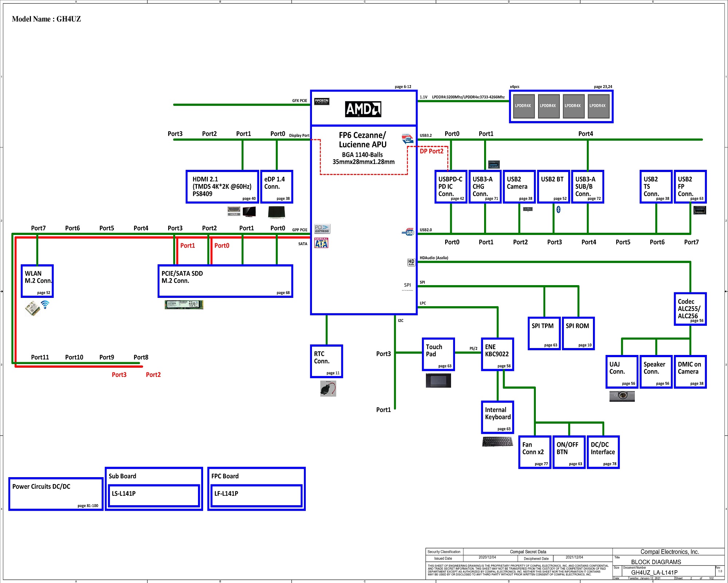The height and width of the screenshot is (583, 728).
Task: Select the USB2 TS Conn. block
Action: 656,187
